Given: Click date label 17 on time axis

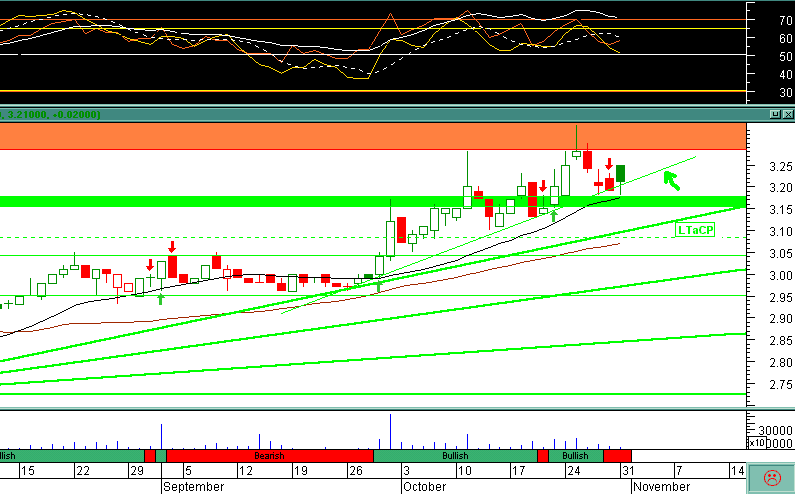Looking at the screenshot, I should tap(518, 471).
